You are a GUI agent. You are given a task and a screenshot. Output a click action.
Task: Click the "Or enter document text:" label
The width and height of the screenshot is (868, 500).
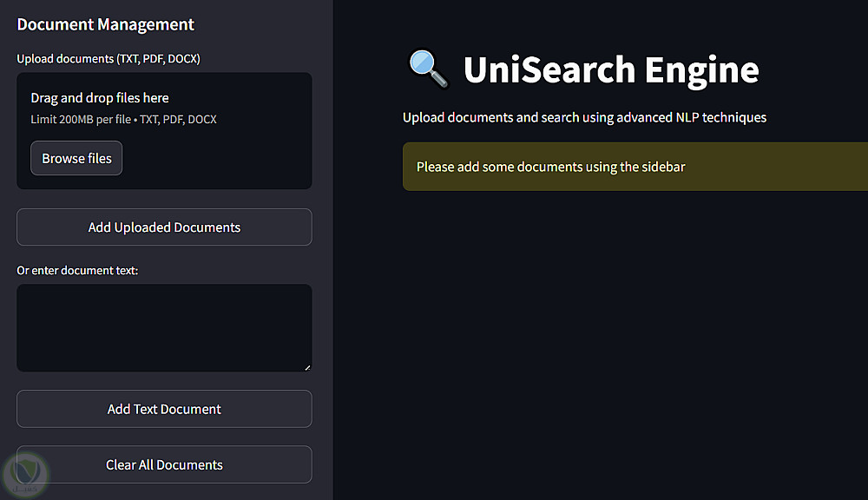(x=77, y=270)
